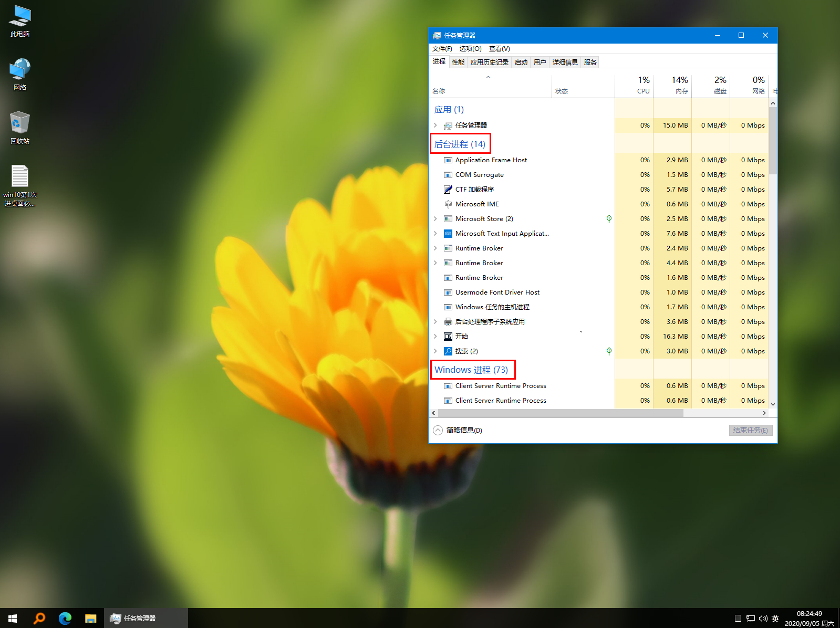Image resolution: width=840 pixels, height=628 pixels.
Task: Click the Microsoft Text Input Application icon
Action: point(448,234)
